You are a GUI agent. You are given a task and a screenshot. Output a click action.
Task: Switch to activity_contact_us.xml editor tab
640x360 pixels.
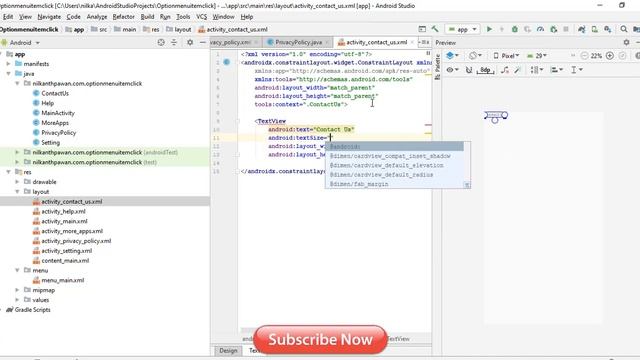pyautogui.click(x=376, y=42)
